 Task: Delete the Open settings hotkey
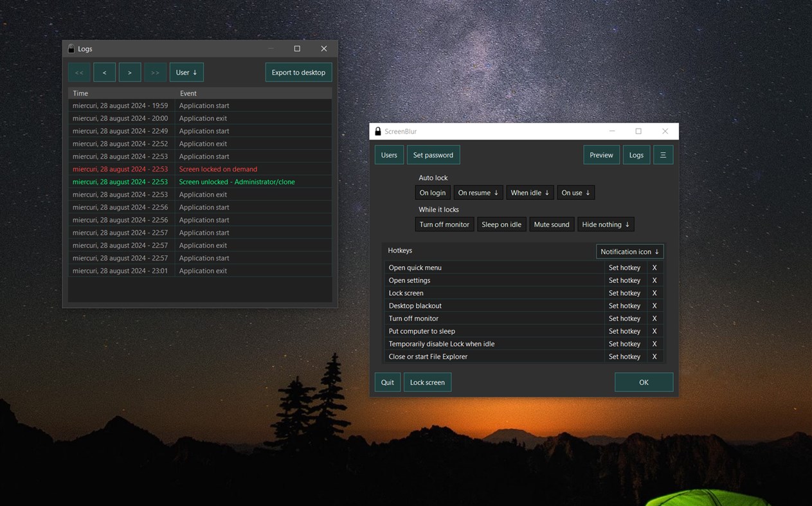(654, 280)
